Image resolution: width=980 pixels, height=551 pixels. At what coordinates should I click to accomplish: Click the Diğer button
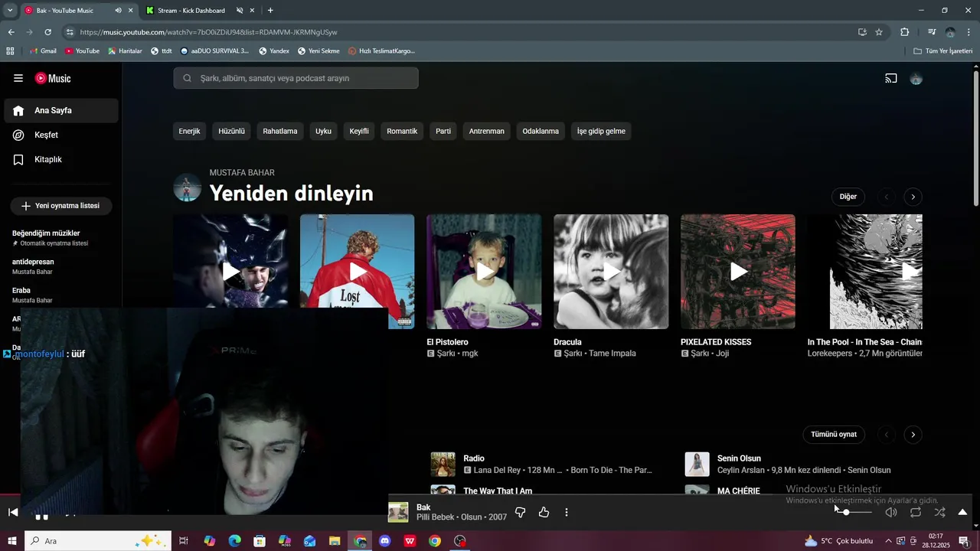(848, 197)
